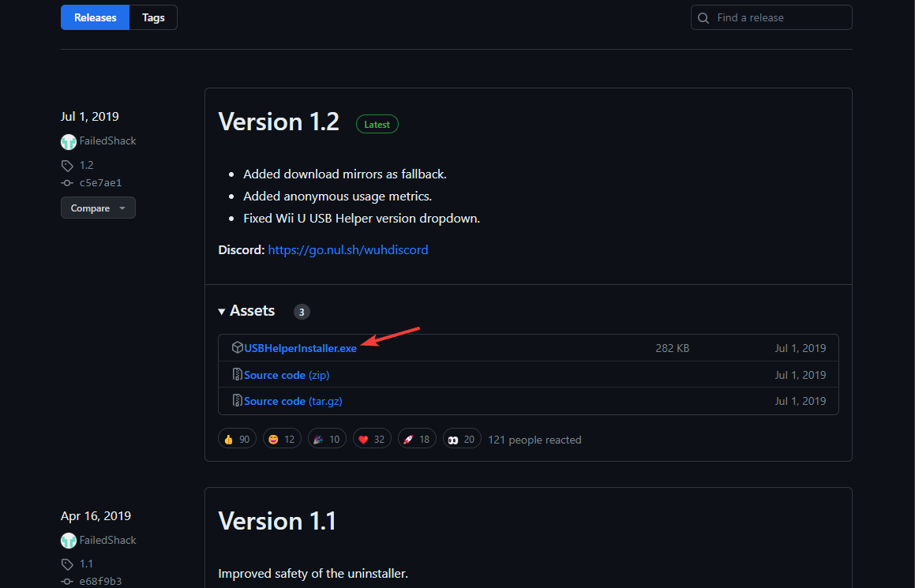
Task: Click tag icon next to 1.1
Action: pyautogui.click(x=67, y=564)
